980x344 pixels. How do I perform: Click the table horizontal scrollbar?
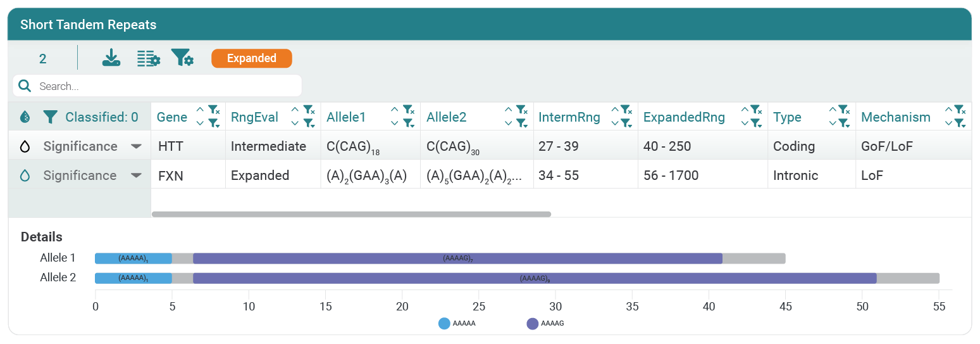tap(351, 214)
